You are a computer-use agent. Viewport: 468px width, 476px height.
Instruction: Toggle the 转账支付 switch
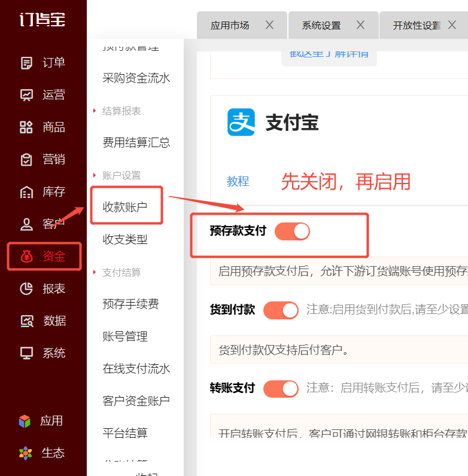point(281,389)
